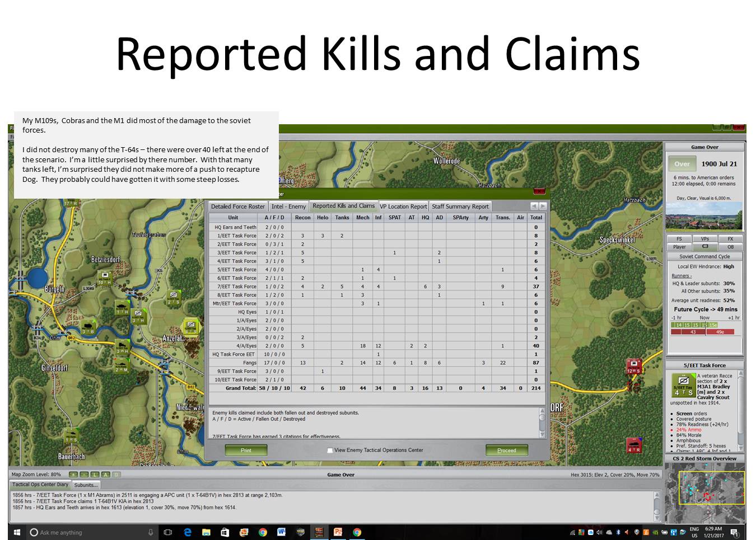Switch to the Intel - Enemy tab
The height and width of the screenshot is (540, 756).
click(288, 206)
